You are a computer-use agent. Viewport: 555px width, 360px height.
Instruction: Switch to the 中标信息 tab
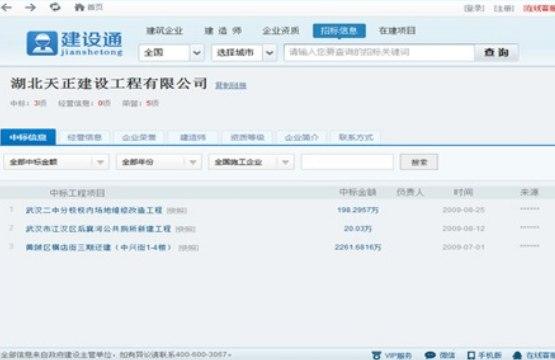click(x=28, y=137)
